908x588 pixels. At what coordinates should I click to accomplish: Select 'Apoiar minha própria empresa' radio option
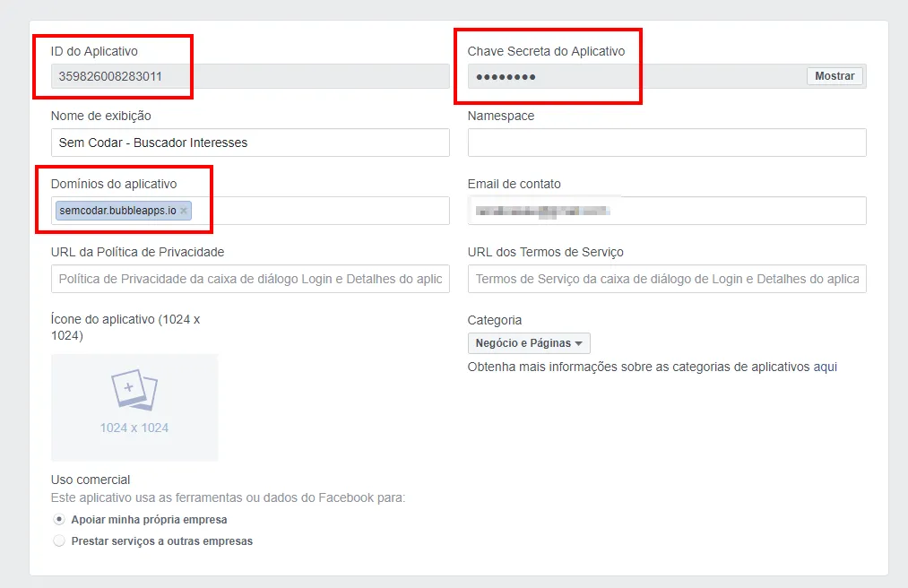59,519
